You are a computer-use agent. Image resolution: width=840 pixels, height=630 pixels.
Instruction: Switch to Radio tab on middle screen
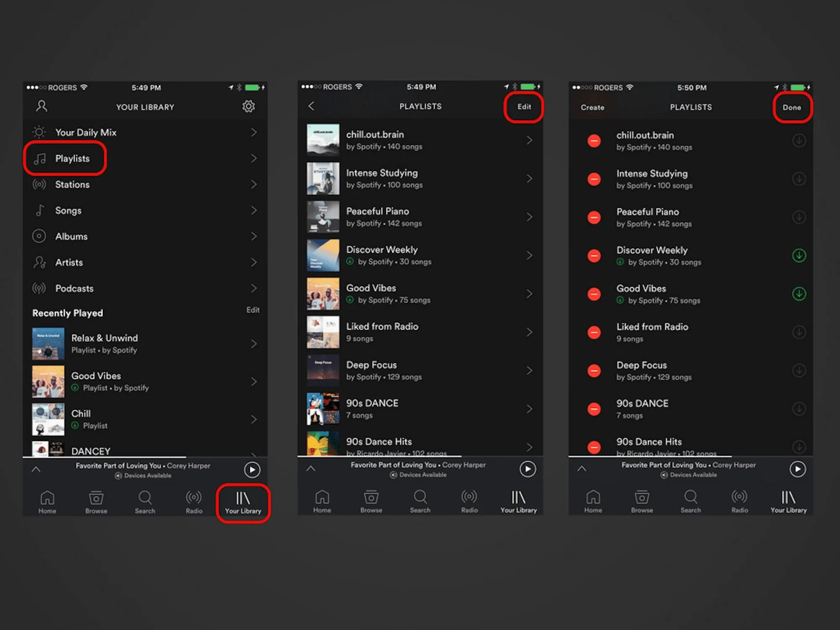[469, 501]
